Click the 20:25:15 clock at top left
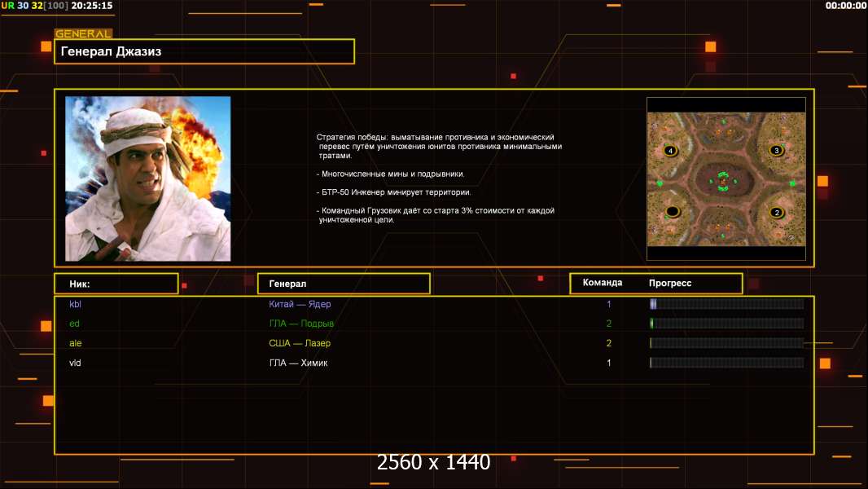The height and width of the screenshot is (489, 868). coord(92,6)
